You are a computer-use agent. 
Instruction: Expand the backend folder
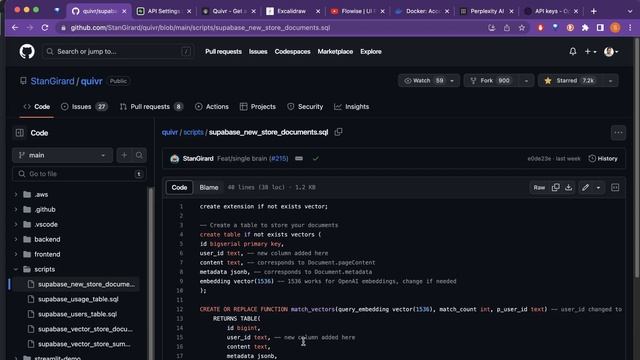pyautogui.click(x=16, y=239)
